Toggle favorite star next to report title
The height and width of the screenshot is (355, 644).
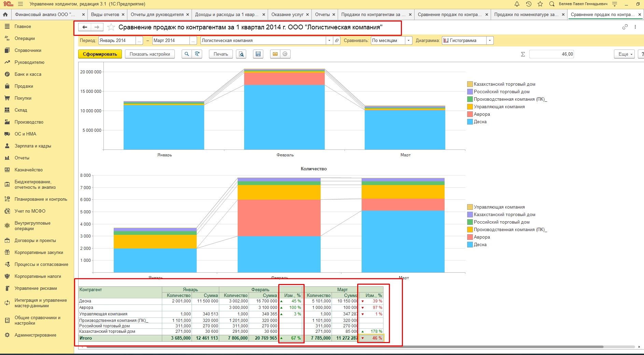click(x=111, y=27)
